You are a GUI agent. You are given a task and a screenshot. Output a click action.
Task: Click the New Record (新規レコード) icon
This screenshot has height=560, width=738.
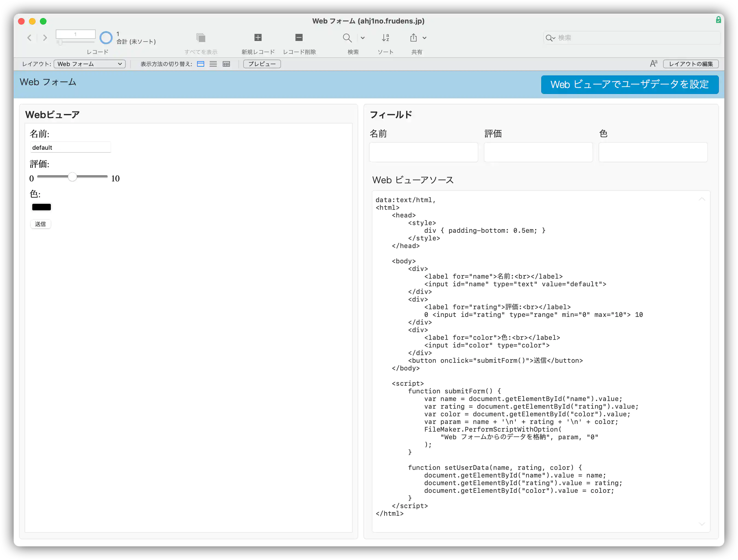tap(258, 38)
